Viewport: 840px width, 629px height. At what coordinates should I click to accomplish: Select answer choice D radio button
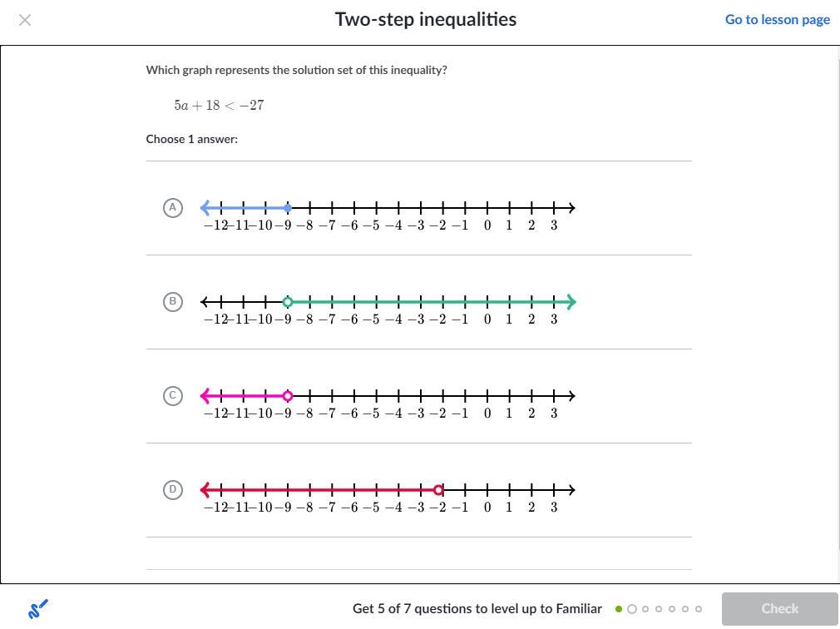[173, 490]
